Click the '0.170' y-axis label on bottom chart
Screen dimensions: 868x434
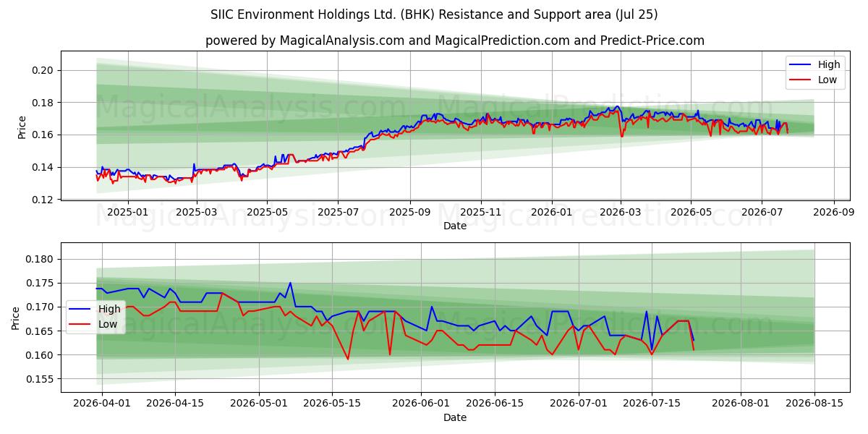[41, 307]
